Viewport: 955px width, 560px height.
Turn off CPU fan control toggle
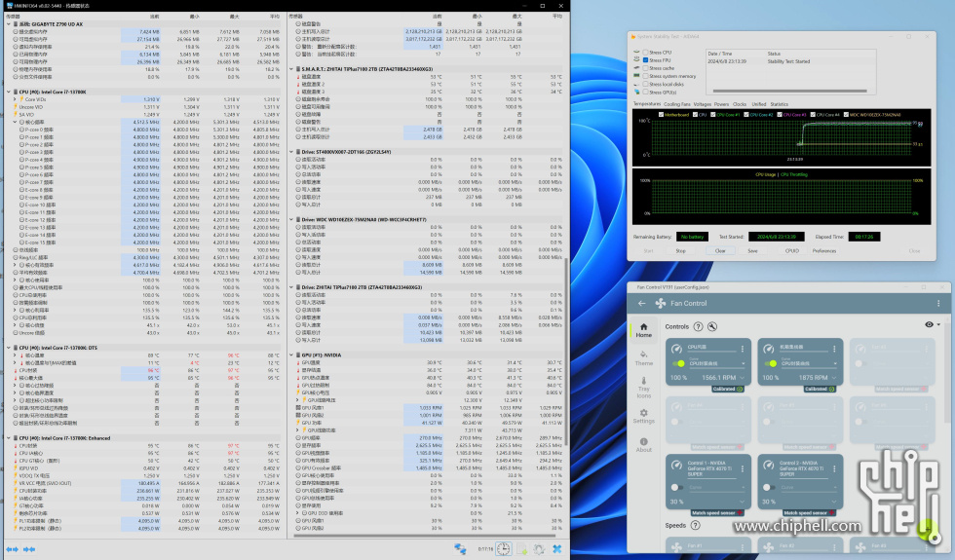pyautogui.click(x=678, y=363)
